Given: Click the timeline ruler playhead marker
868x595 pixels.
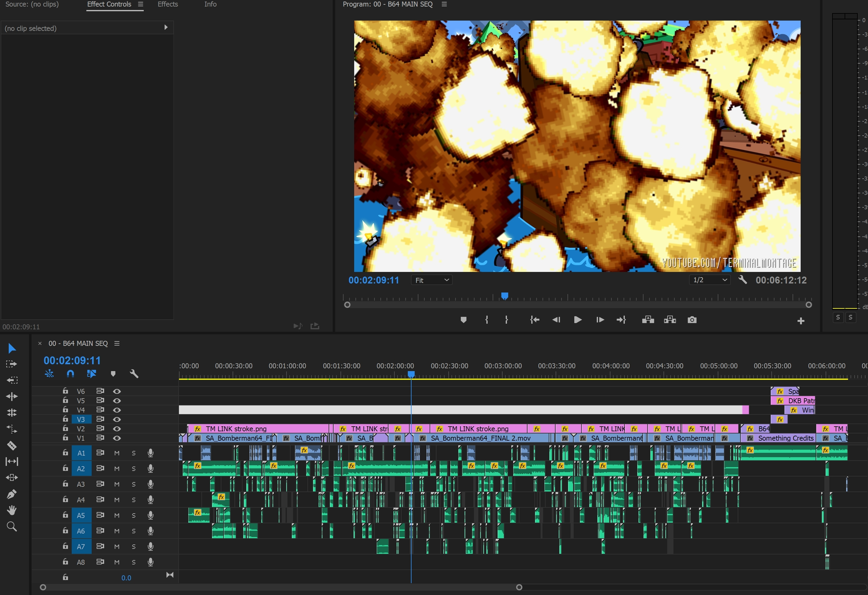Looking at the screenshot, I should point(411,374).
